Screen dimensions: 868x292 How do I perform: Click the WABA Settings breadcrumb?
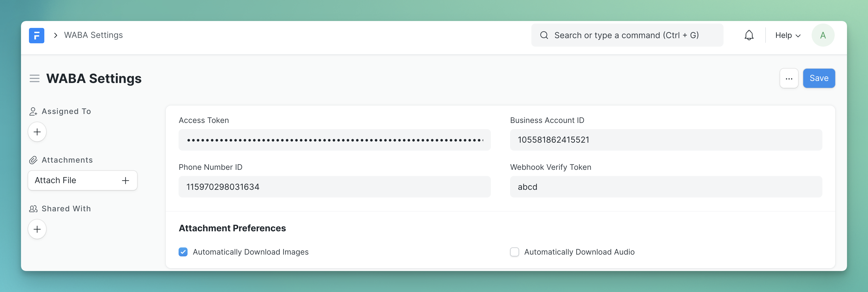(x=93, y=35)
